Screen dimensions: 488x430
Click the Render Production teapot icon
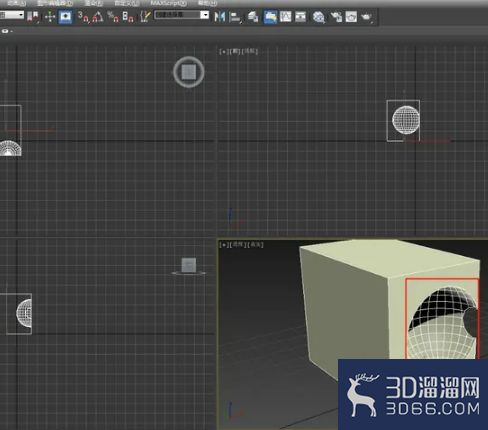366,16
